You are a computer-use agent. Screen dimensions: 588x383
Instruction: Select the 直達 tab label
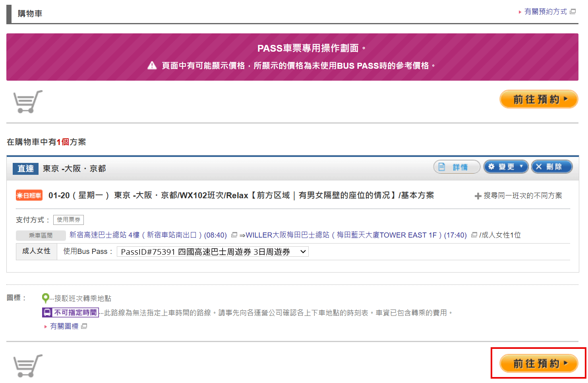click(x=25, y=168)
